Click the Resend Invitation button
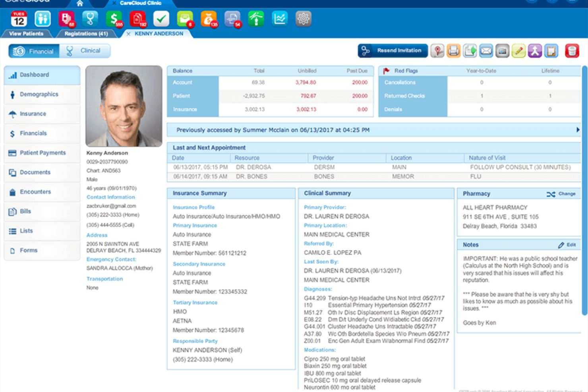 [393, 51]
